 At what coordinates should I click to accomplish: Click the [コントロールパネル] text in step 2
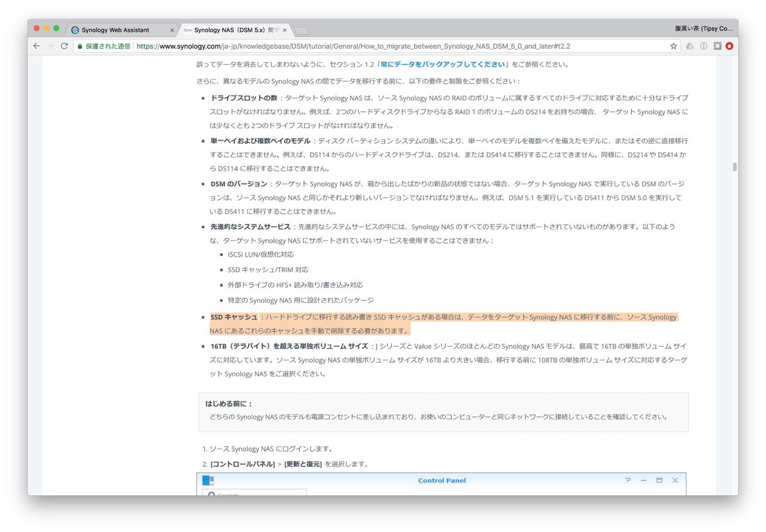click(x=242, y=464)
